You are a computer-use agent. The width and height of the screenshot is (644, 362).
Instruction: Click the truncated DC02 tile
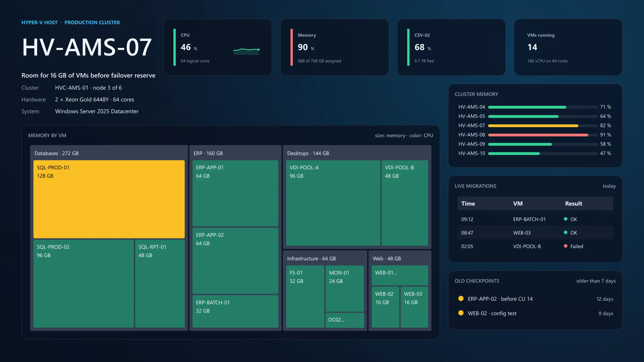click(345, 320)
